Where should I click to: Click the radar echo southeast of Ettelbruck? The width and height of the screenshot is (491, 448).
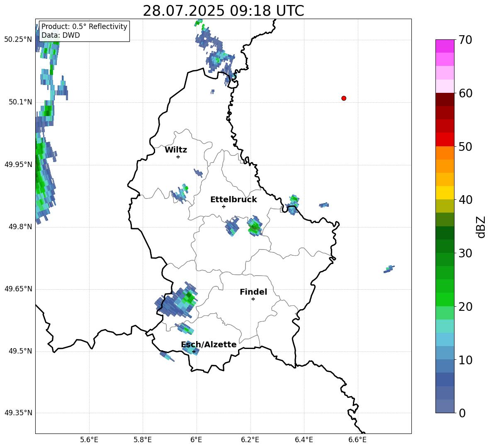coord(255,226)
